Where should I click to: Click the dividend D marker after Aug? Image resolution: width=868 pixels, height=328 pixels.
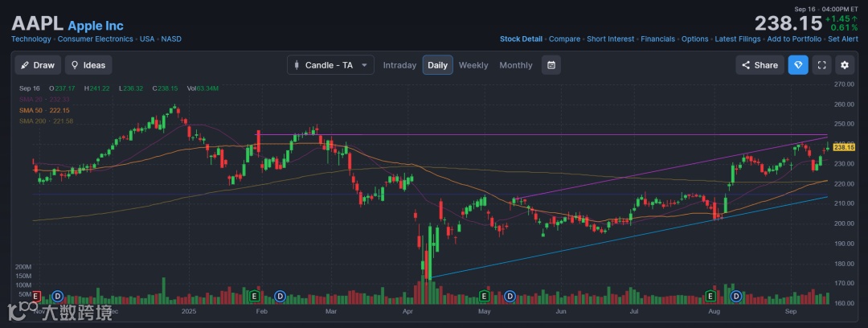(736, 297)
